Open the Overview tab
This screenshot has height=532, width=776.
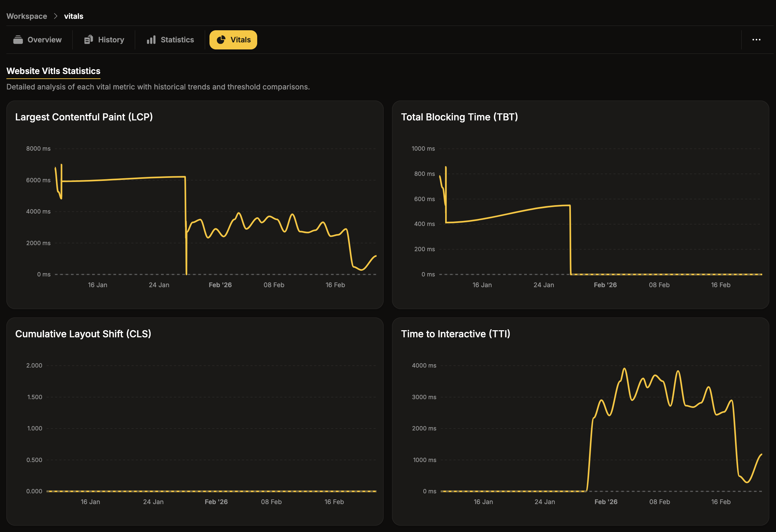38,40
